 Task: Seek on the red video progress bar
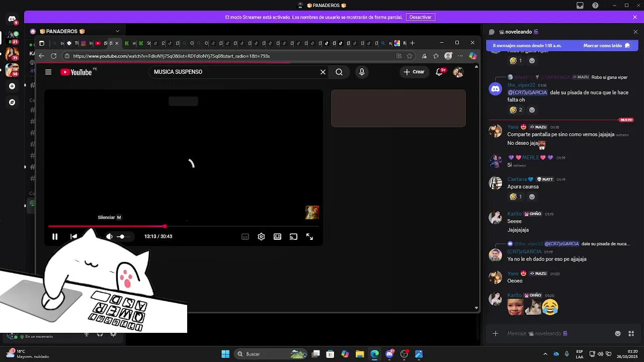click(x=185, y=226)
